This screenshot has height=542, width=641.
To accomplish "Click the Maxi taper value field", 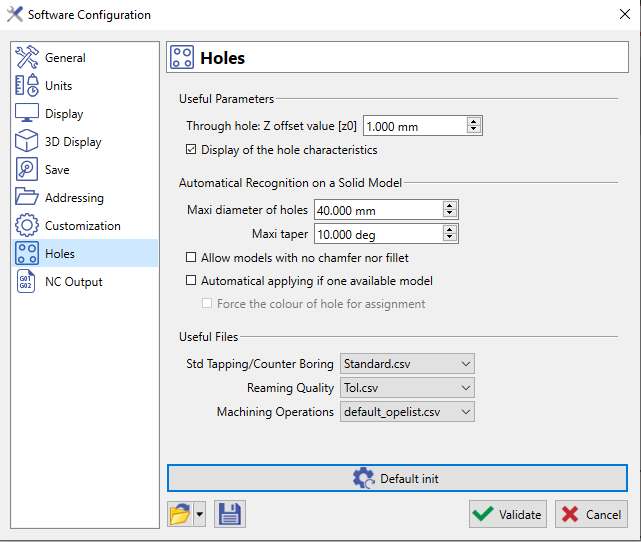I will [x=377, y=234].
